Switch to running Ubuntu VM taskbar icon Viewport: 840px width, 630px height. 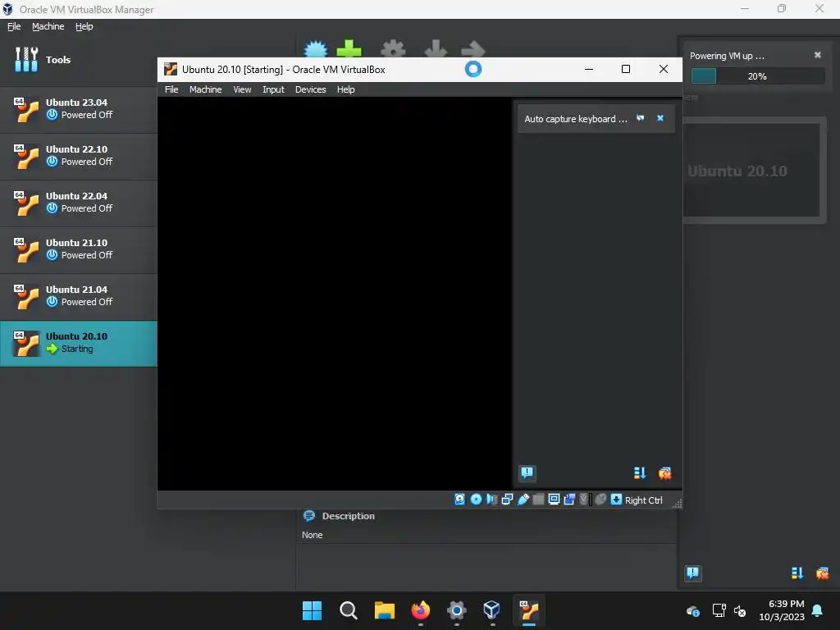point(529,610)
